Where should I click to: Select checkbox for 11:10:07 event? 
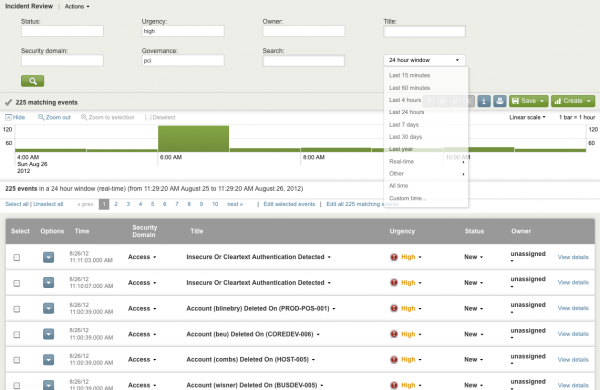coord(16,283)
